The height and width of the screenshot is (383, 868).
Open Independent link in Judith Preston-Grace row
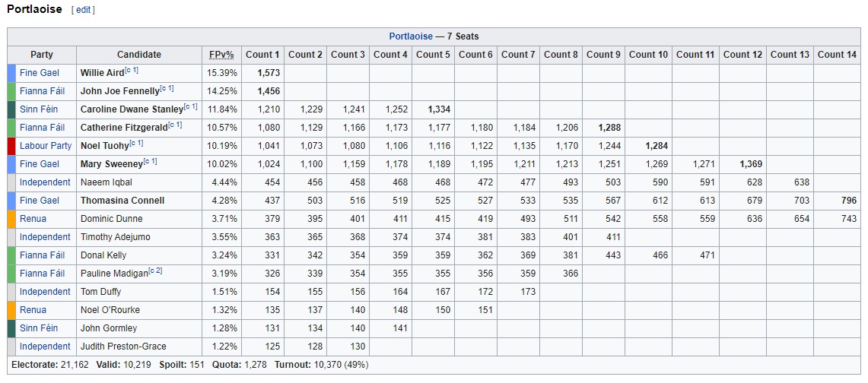click(46, 347)
